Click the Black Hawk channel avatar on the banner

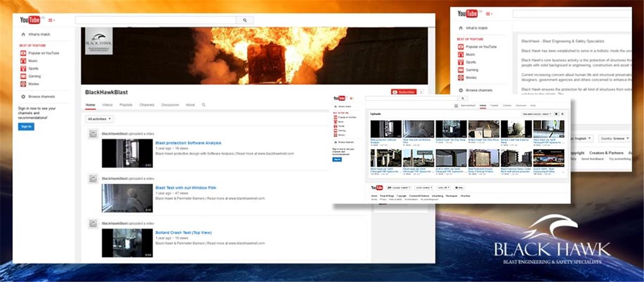click(99, 41)
